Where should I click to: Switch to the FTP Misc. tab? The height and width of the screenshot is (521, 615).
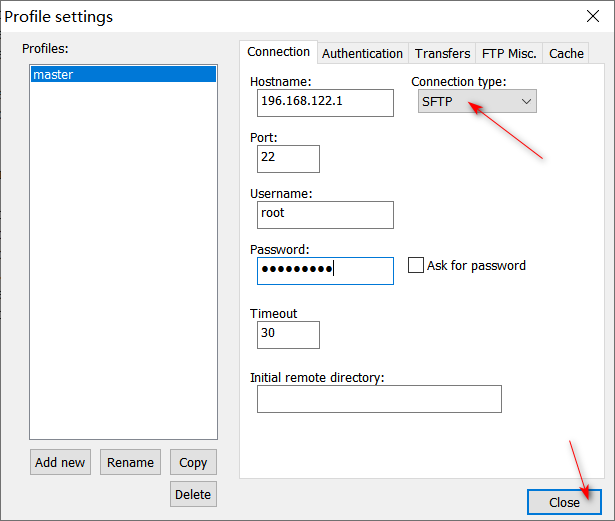(509, 54)
